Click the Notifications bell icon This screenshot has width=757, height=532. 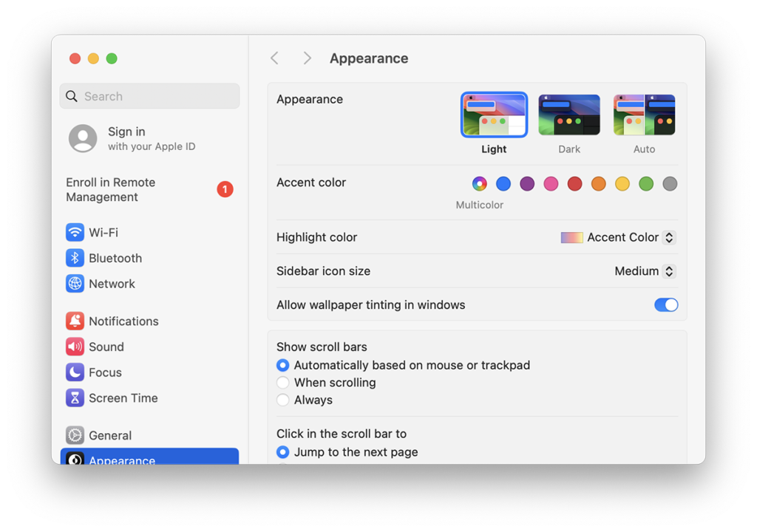tap(75, 321)
